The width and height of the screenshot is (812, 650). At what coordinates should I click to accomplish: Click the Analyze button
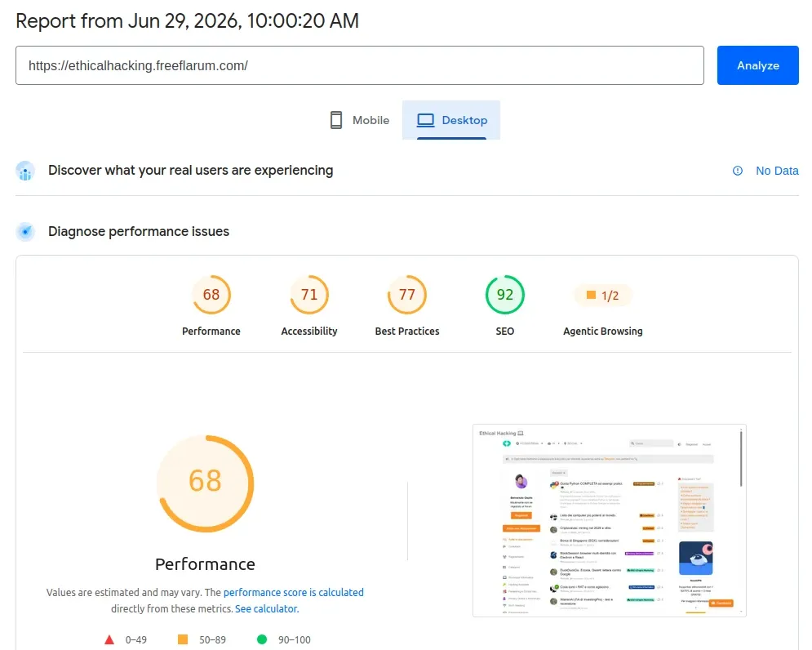(x=757, y=65)
